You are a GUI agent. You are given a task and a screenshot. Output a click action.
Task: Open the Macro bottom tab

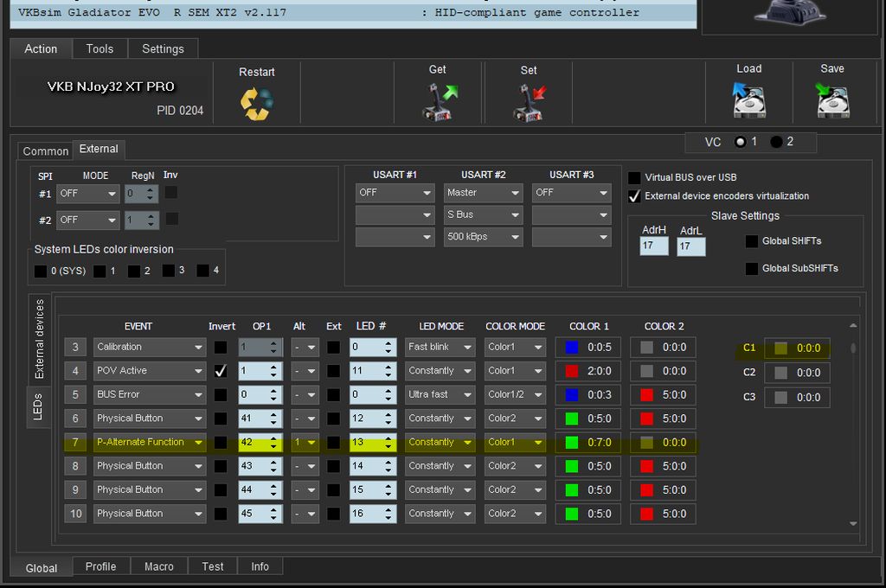[x=159, y=566]
